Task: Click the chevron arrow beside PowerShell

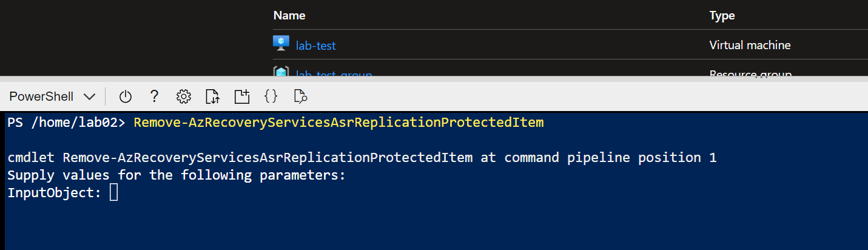Action: click(x=89, y=96)
